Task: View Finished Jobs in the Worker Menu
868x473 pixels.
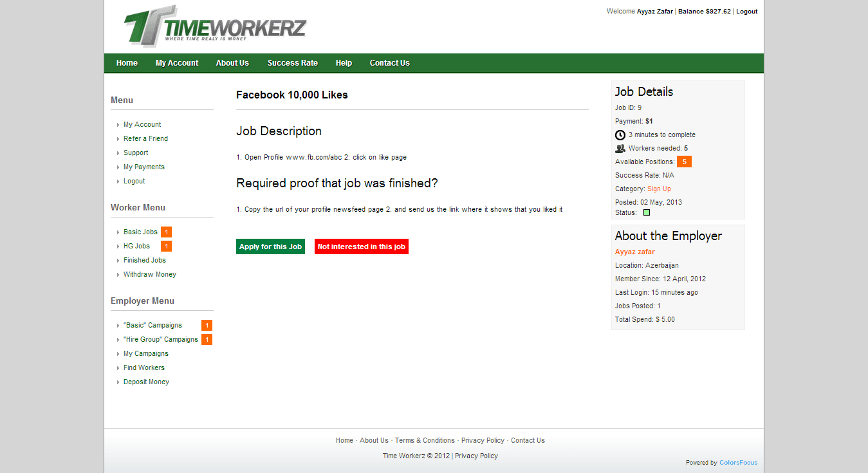Action: coord(145,261)
